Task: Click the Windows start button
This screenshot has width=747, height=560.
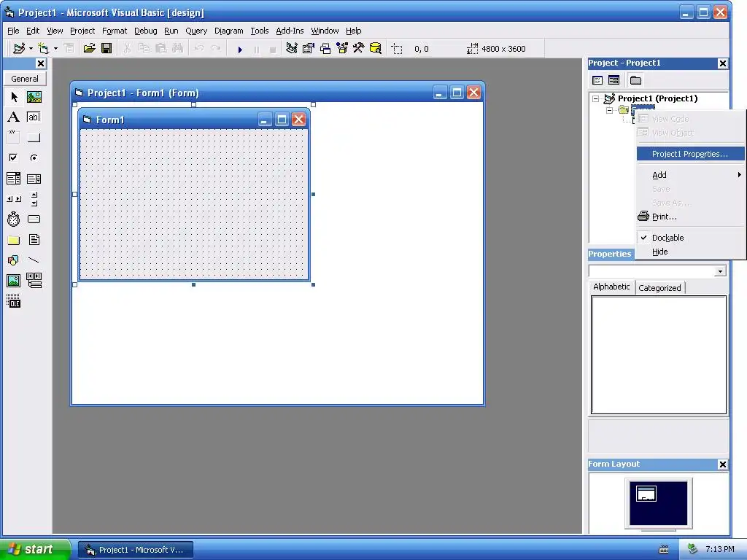Action: [35, 549]
